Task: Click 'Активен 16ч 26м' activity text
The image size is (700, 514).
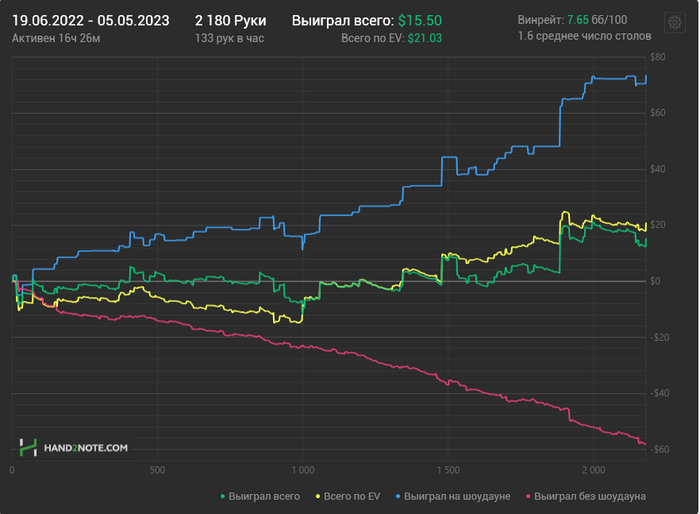Action: point(56,38)
